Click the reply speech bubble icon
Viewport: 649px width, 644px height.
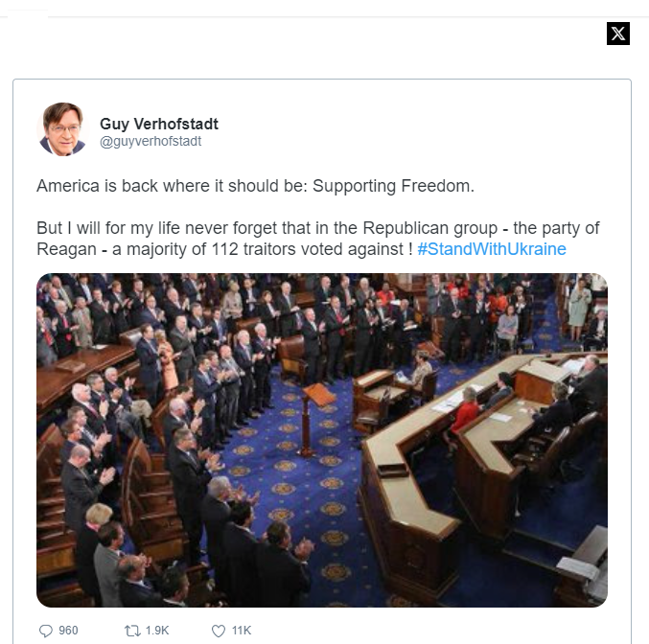tap(45, 631)
